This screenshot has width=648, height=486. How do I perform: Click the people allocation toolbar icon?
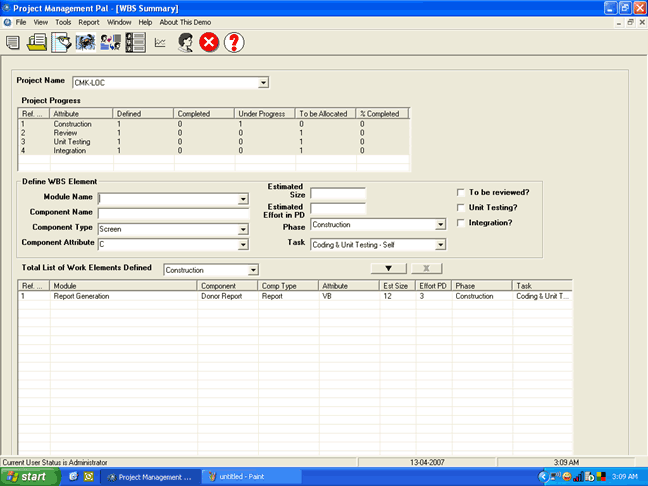[x=111, y=42]
